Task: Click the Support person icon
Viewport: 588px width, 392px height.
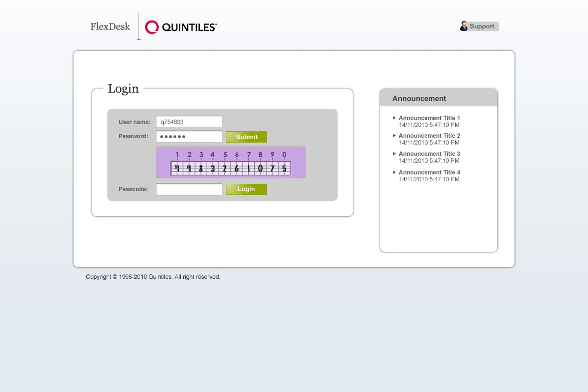Action: (464, 26)
